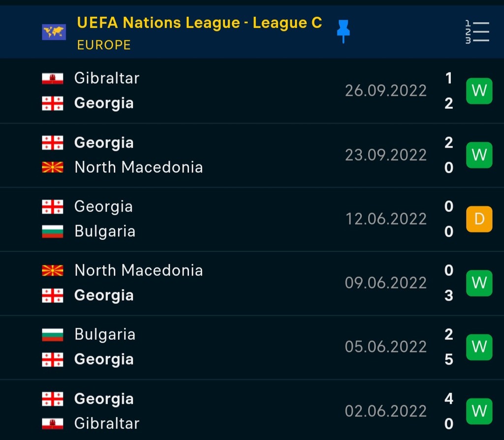Open the Gibraltar vs Georgia 1-2 match
Viewport: 504px width, 440px height.
coord(252,91)
